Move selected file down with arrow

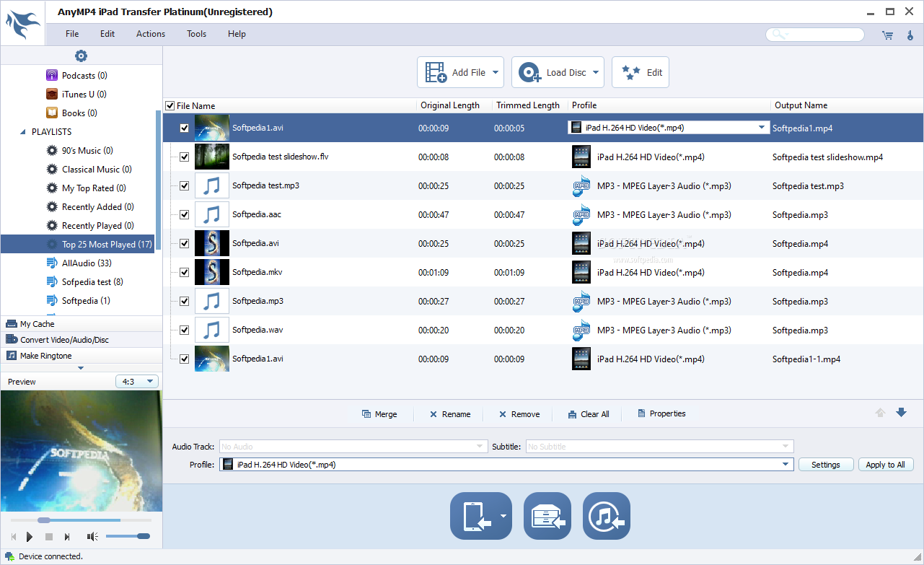click(901, 413)
